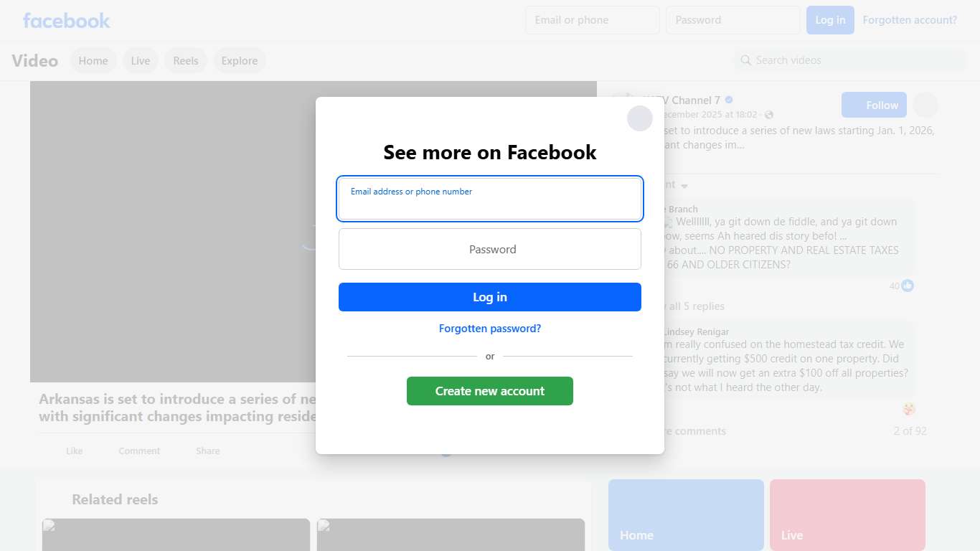Click the verified badge beside Channel 7
This screenshot has width=980, height=551.
coord(729,100)
